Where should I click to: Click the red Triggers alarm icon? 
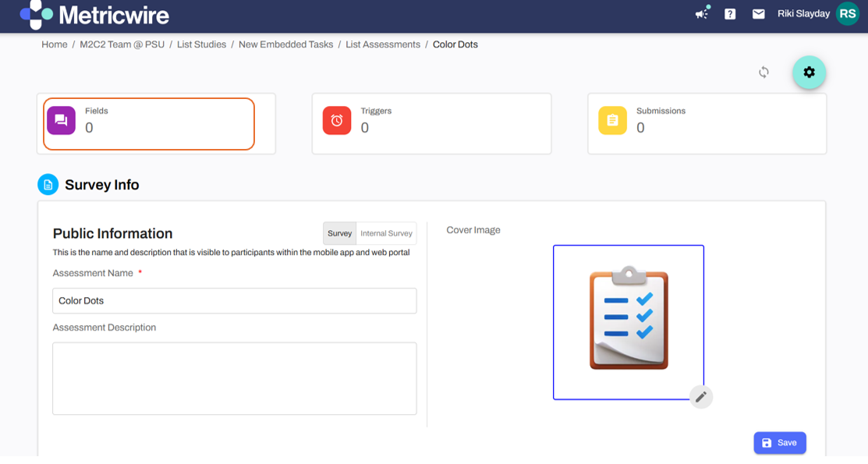click(x=337, y=121)
